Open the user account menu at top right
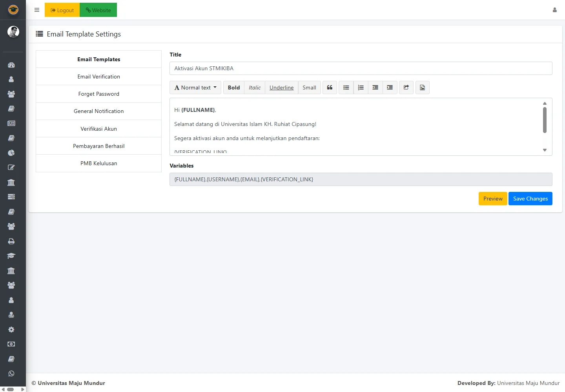The image size is (565, 392). tap(554, 10)
